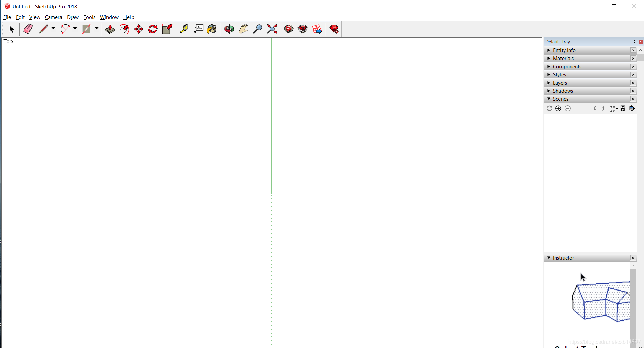
Task: Open the File menu
Action: click(x=7, y=17)
